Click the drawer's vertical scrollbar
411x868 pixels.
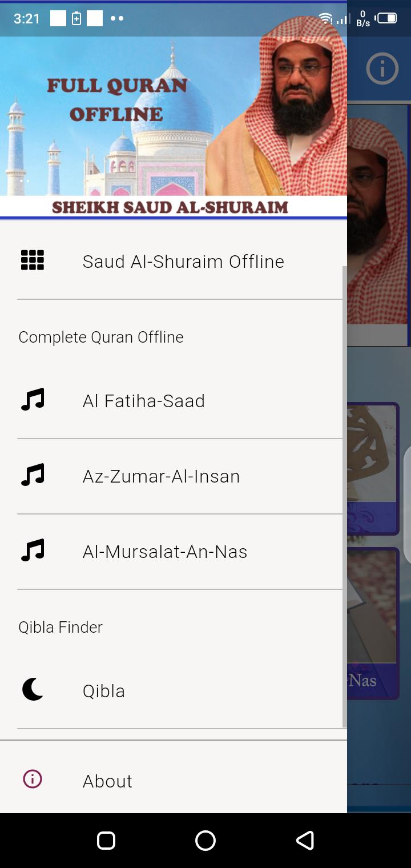point(344,497)
